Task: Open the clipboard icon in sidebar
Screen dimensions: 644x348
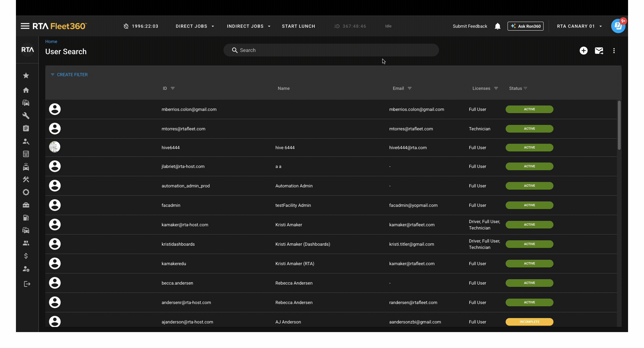Action: tap(26, 128)
